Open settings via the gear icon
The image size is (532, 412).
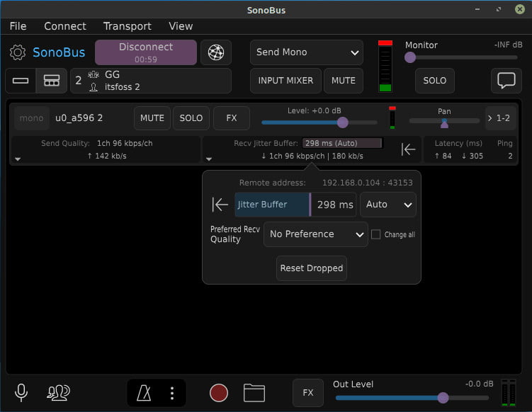coord(18,52)
